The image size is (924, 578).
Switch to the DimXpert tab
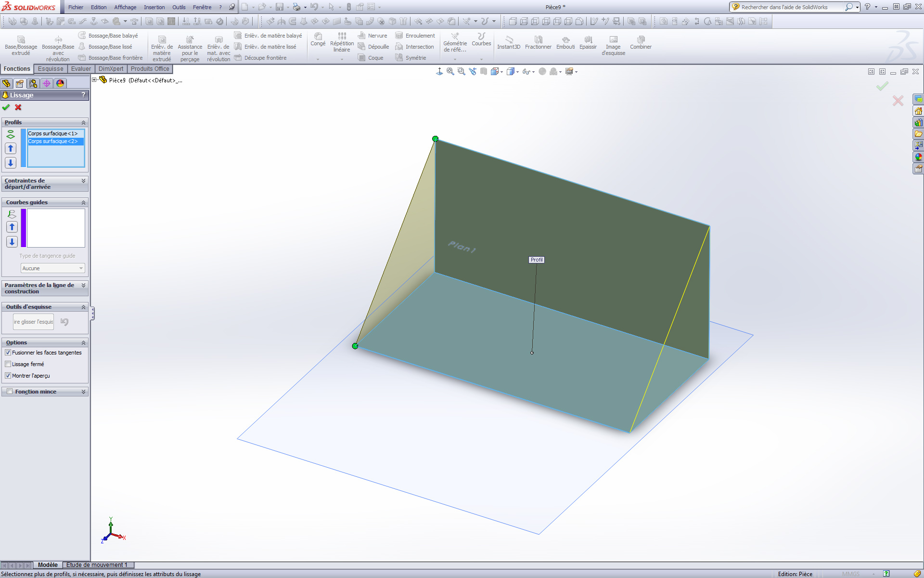pyautogui.click(x=111, y=69)
